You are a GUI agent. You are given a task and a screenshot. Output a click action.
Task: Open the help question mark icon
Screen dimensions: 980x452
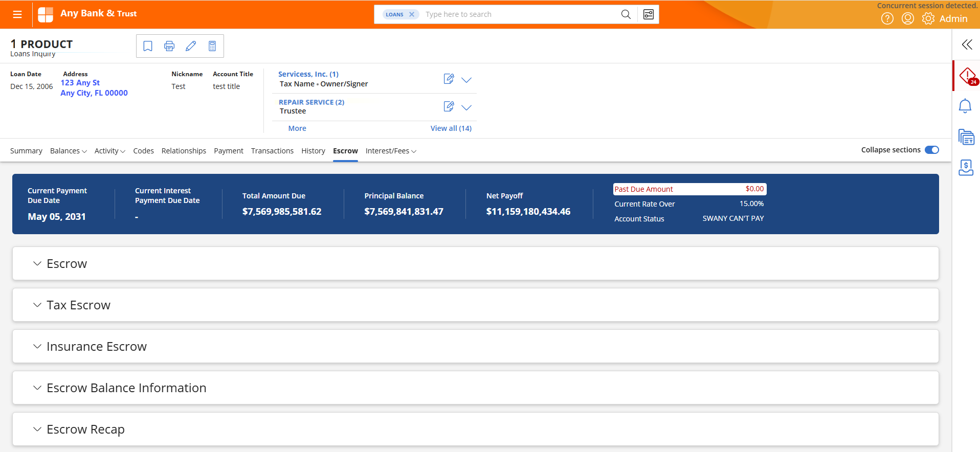click(887, 19)
